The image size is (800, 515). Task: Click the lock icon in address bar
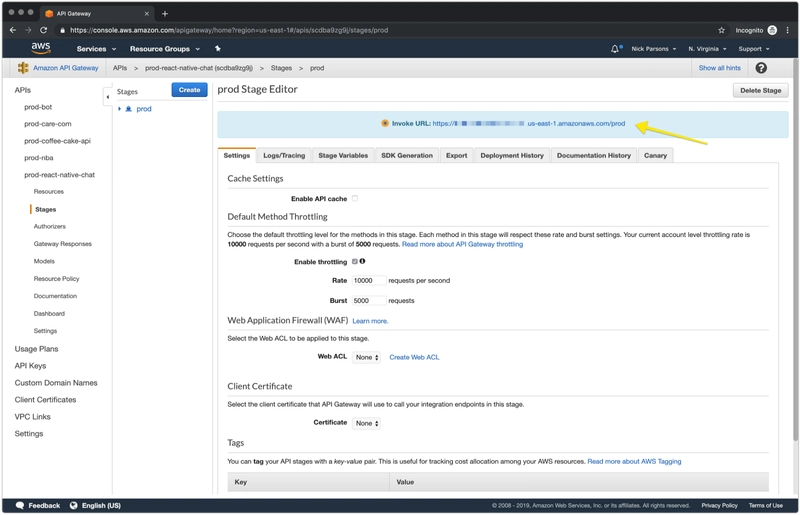pos(62,31)
